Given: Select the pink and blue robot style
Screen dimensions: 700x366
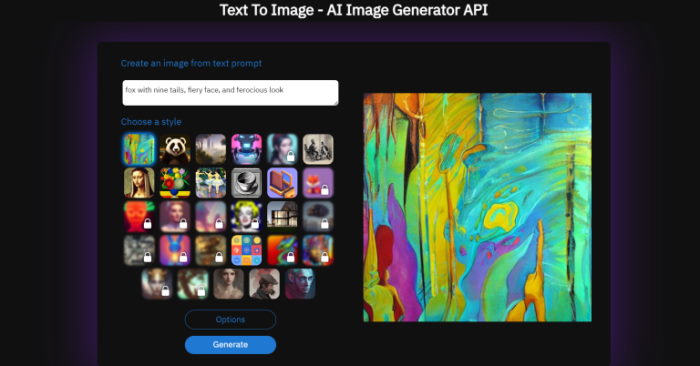Looking at the screenshot, I should [x=246, y=149].
